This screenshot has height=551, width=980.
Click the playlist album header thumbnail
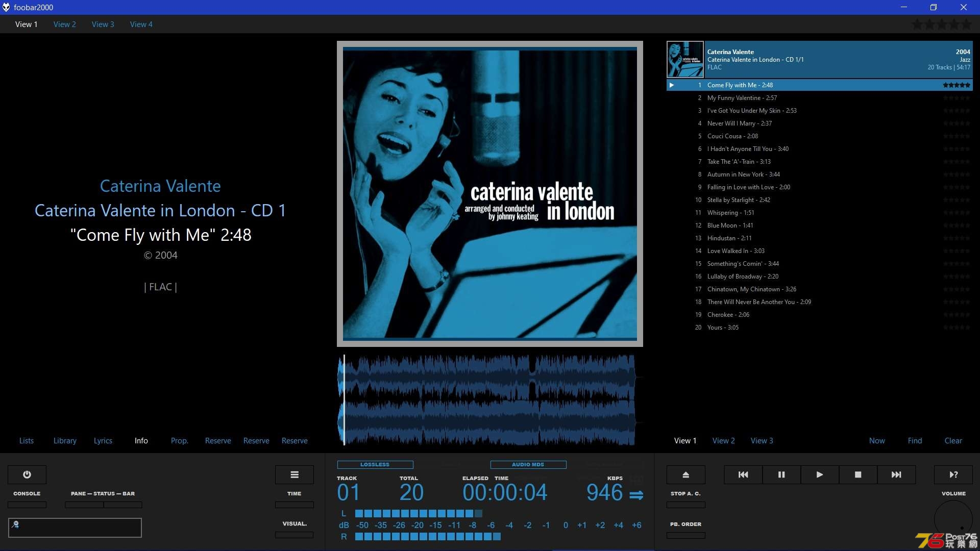click(x=685, y=59)
